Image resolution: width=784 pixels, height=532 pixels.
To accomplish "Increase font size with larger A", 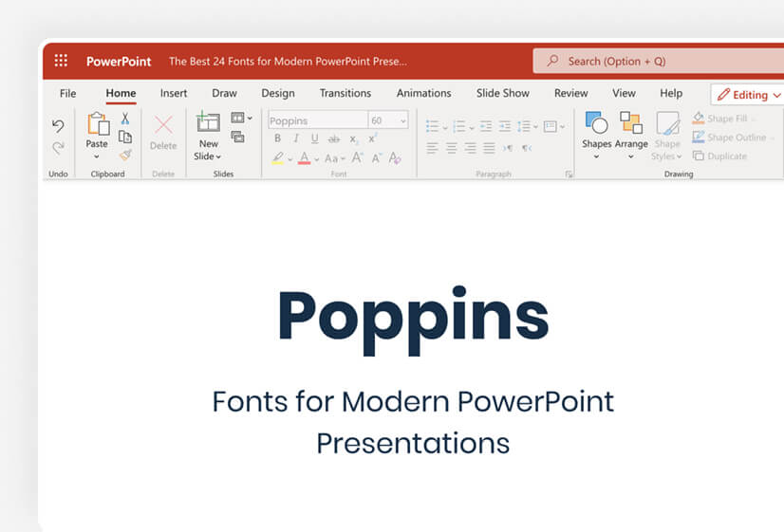I will click(357, 157).
